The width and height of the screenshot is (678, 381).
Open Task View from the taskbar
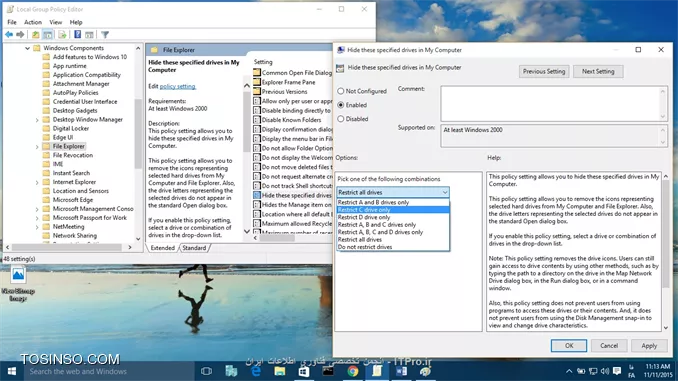[x=206, y=371]
